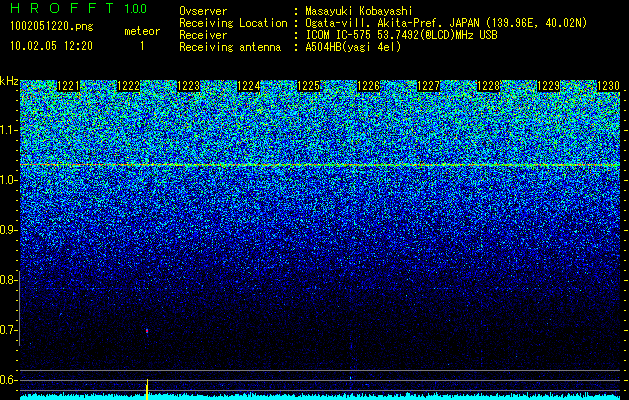629x400 pixels.
Task: Click the horizontal carrier line near 1.03 kHz
Action: (x=320, y=165)
